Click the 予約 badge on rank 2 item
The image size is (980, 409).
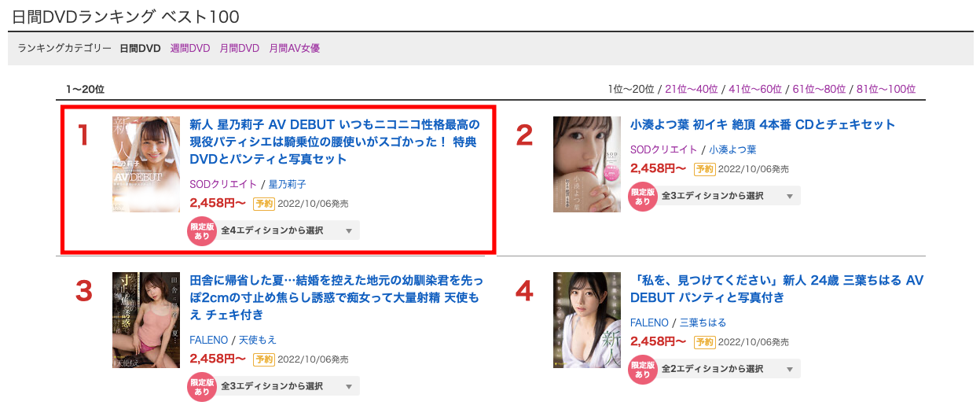(x=705, y=169)
